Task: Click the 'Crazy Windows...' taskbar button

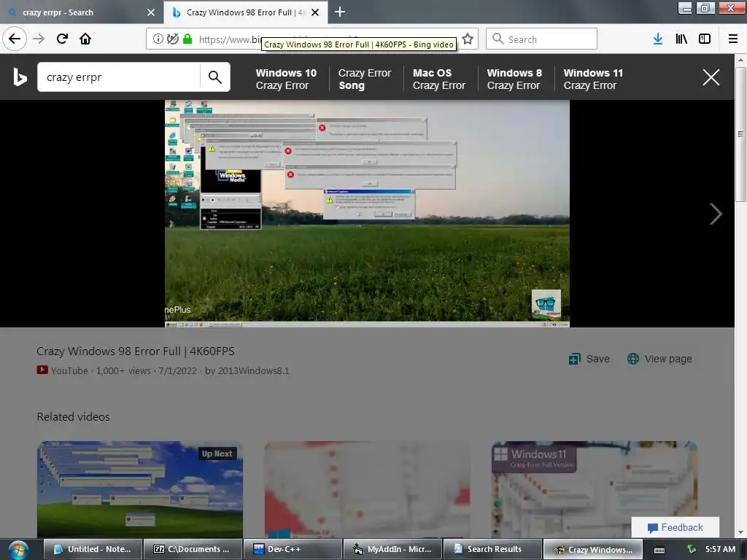Action: click(592, 550)
